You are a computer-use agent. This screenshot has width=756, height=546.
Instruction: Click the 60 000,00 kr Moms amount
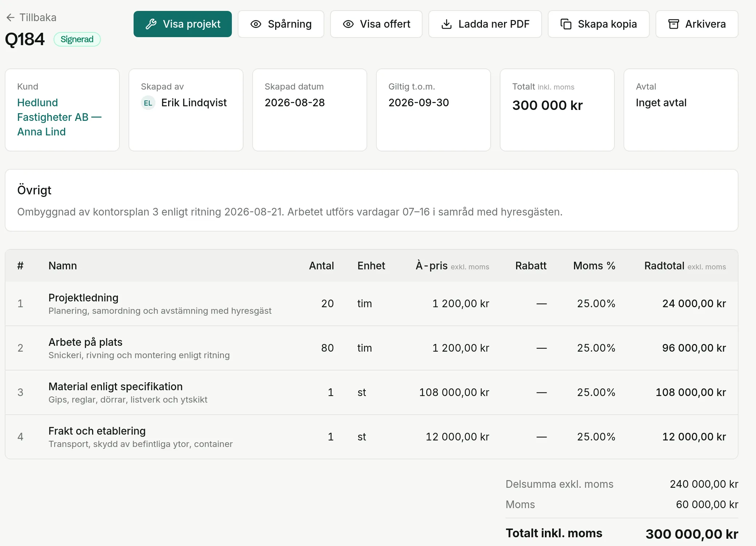click(x=707, y=505)
